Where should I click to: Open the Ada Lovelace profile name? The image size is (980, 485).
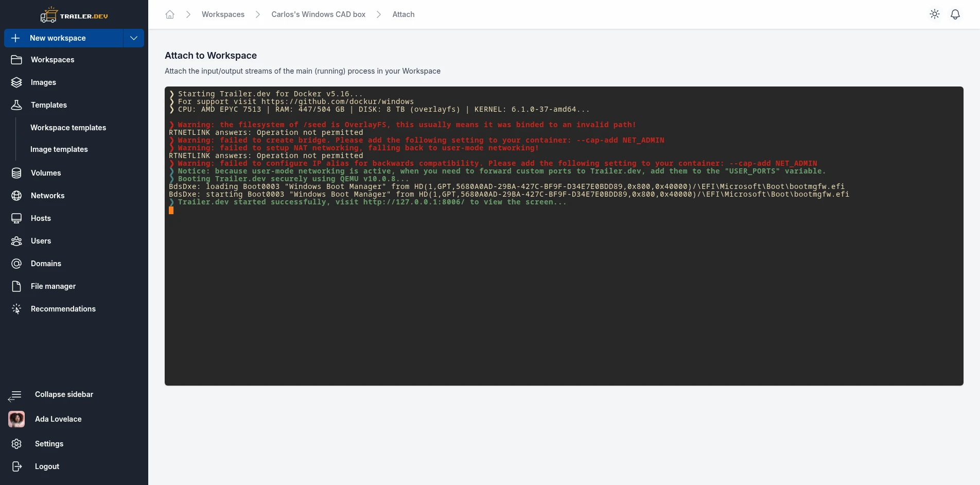click(x=58, y=419)
